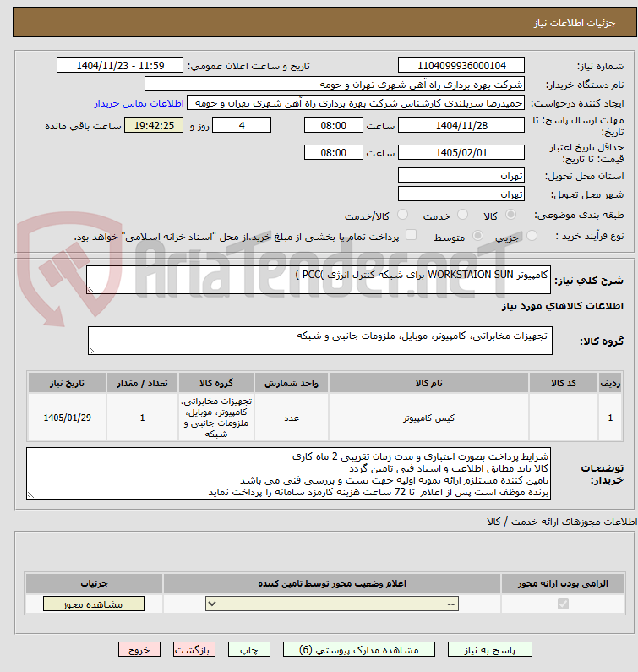The width and height of the screenshot is (638, 672).
Task: Click the تاریخ نیاز column header
Action: tap(68, 383)
